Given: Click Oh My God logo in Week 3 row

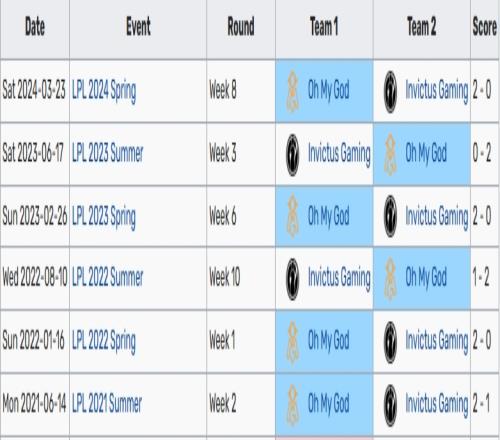Looking at the screenshot, I should click(390, 155).
